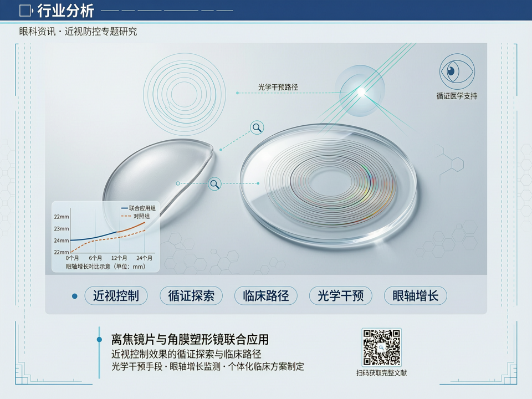Click the 12个月 axis label
The image size is (532, 399).
pos(119,258)
